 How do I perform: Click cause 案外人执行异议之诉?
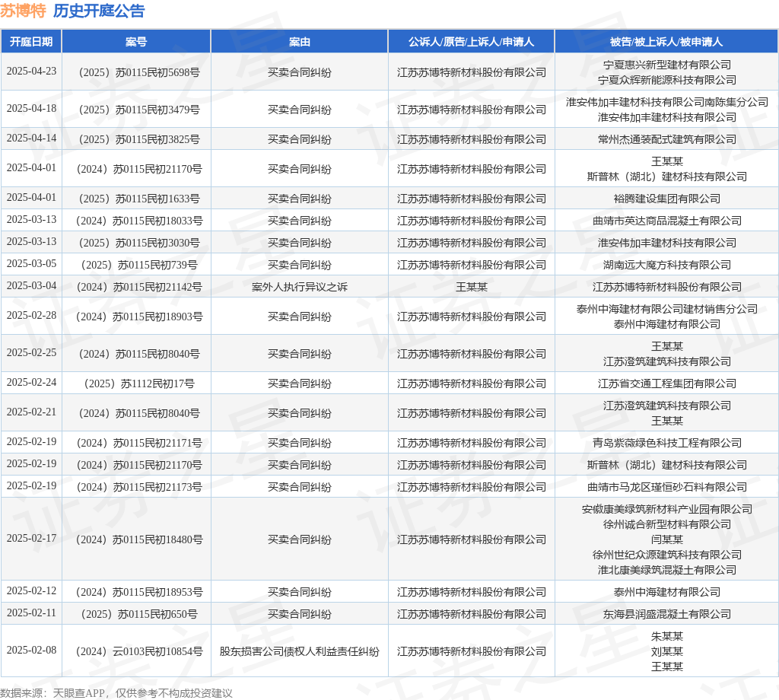click(x=300, y=287)
